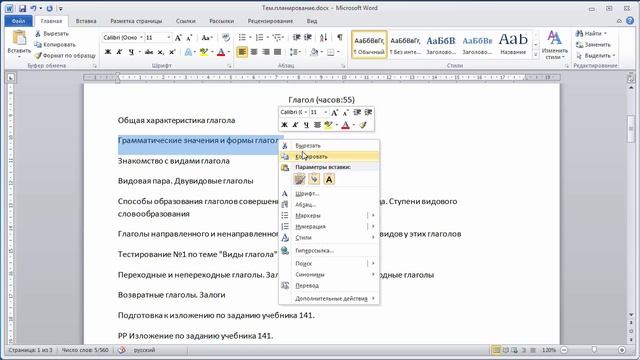Choose Копировать in the context menu
The image size is (640, 360).
(x=329, y=156)
